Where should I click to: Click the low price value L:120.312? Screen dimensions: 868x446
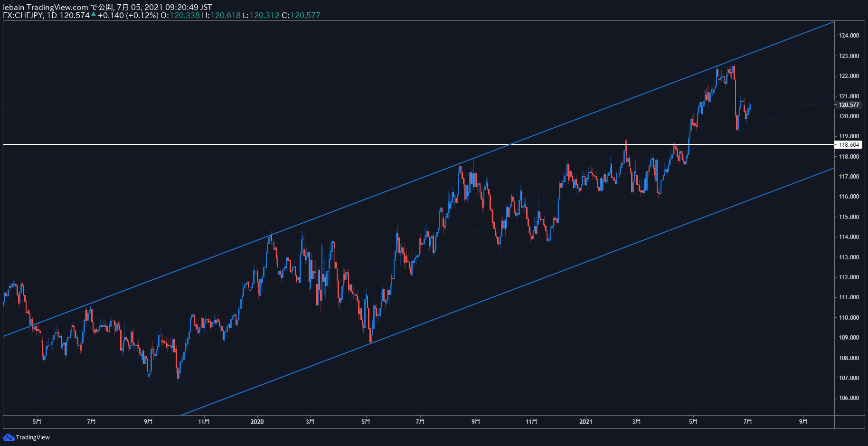click(x=261, y=15)
